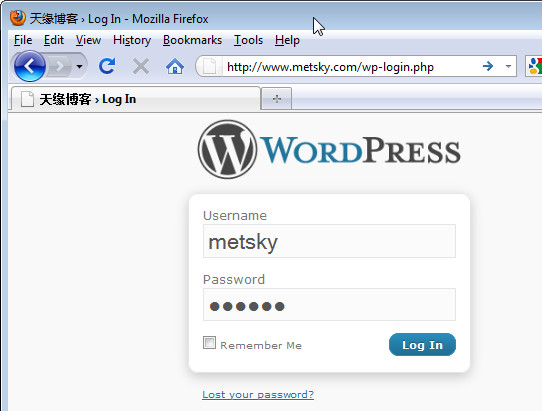542x411 pixels.
Task: Go to the home page icon
Action: click(175, 66)
